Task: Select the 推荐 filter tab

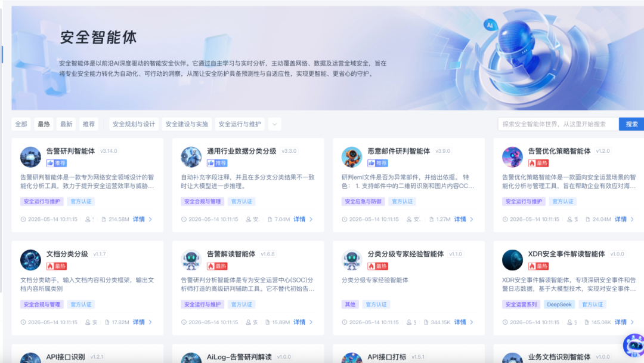Action: tap(89, 124)
